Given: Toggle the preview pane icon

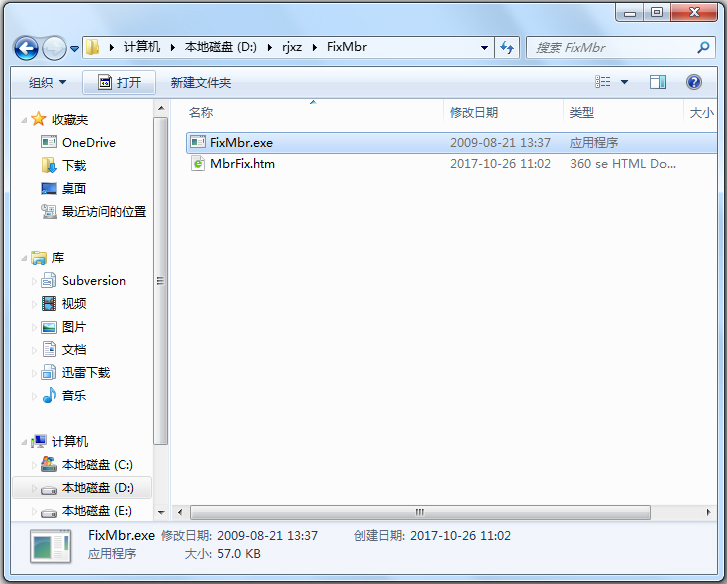Looking at the screenshot, I should point(657,83).
